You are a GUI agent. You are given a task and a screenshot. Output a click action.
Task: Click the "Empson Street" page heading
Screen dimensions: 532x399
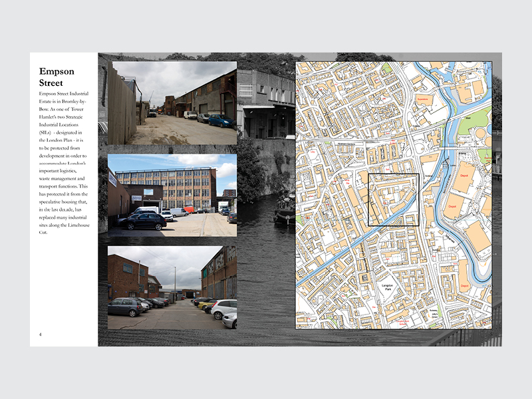(x=57, y=77)
